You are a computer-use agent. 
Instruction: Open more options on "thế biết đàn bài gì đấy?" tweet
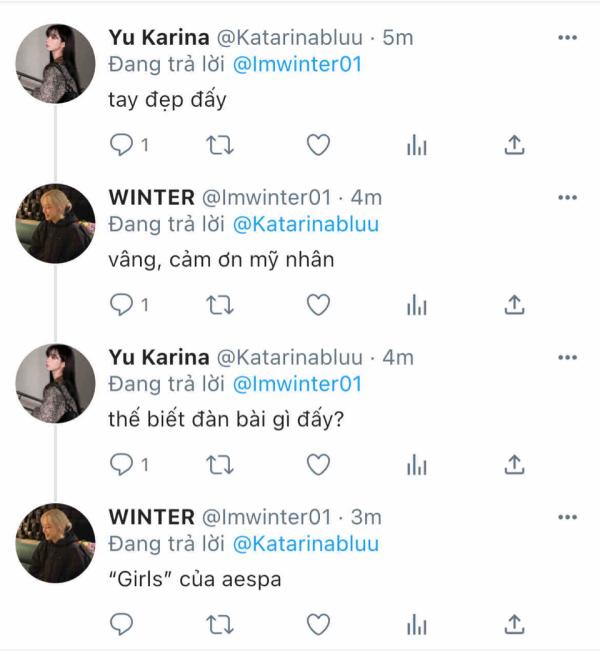[x=567, y=357]
